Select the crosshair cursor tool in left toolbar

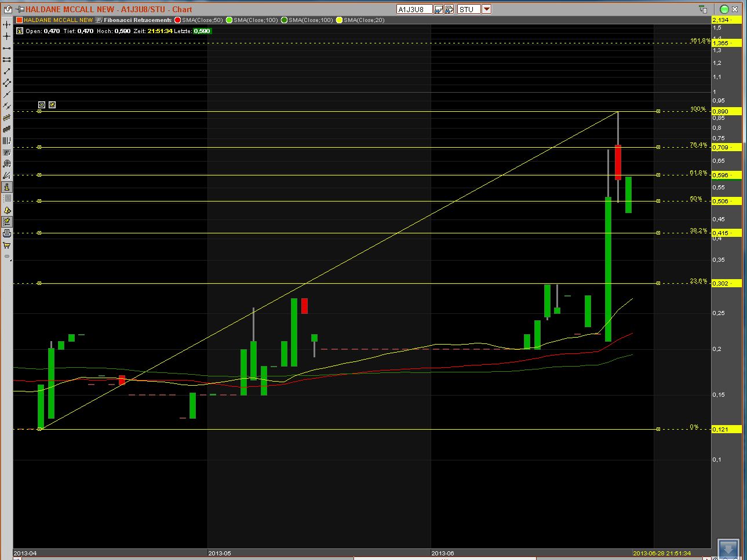[7, 25]
